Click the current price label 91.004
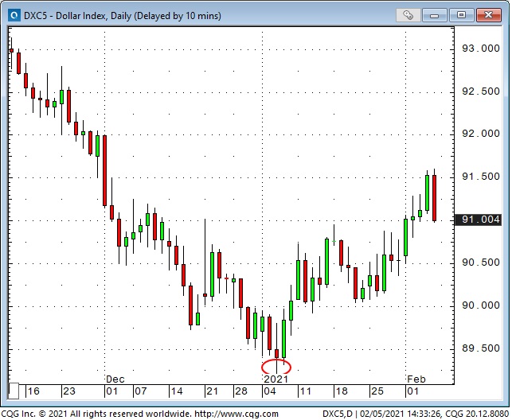 [478, 220]
